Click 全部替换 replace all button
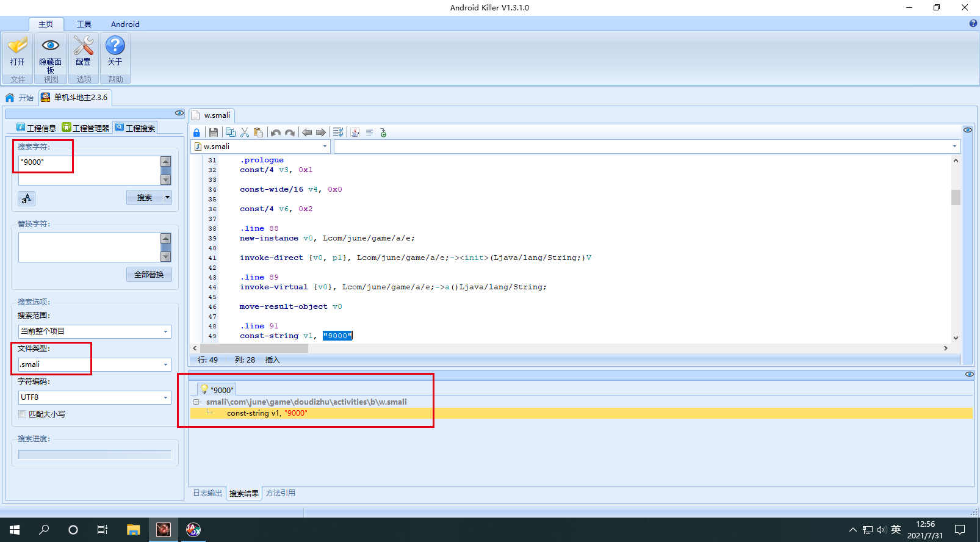The image size is (980, 542). tap(149, 274)
